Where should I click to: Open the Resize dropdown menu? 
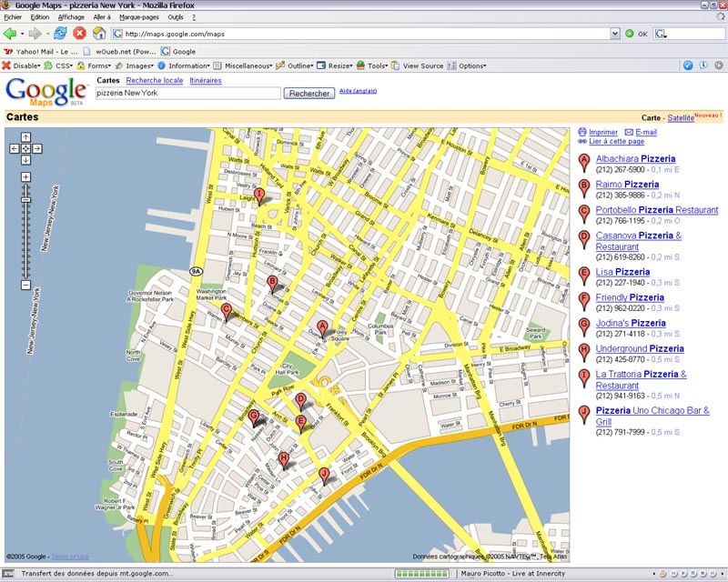335,65
